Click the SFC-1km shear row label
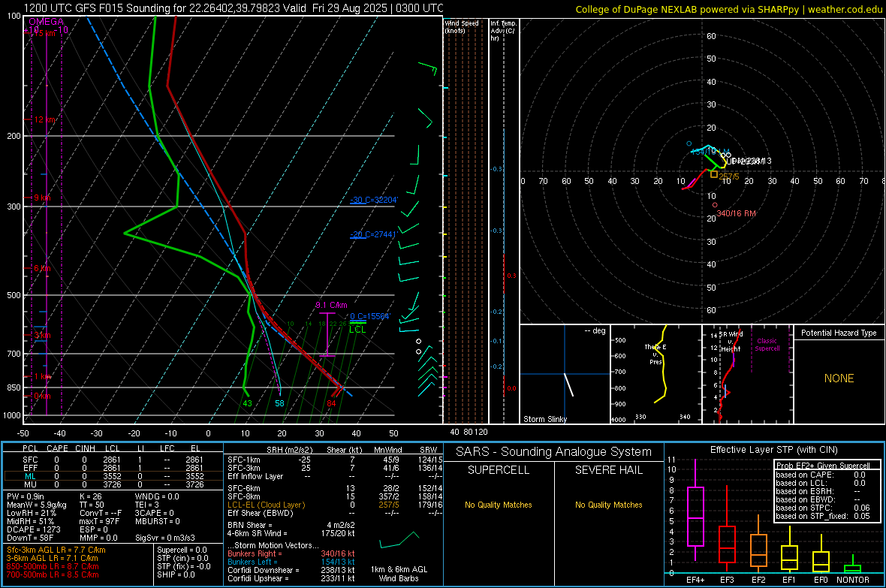 pyautogui.click(x=243, y=460)
